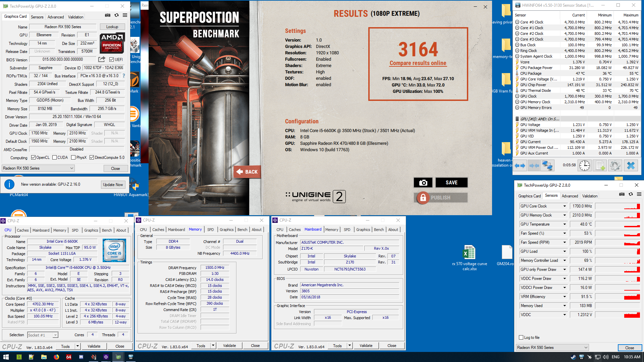Click Superposition screenshot camera button
This screenshot has height=362, width=644.
point(423,183)
